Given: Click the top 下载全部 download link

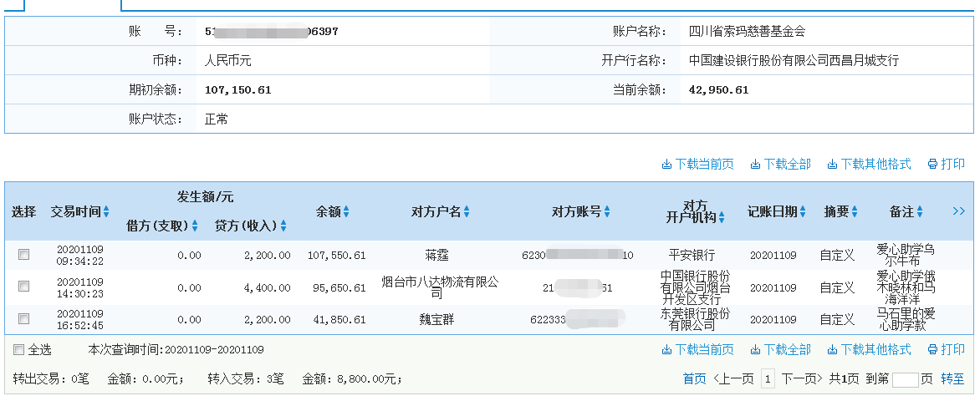Looking at the screenshot, I should click(780, 165).
